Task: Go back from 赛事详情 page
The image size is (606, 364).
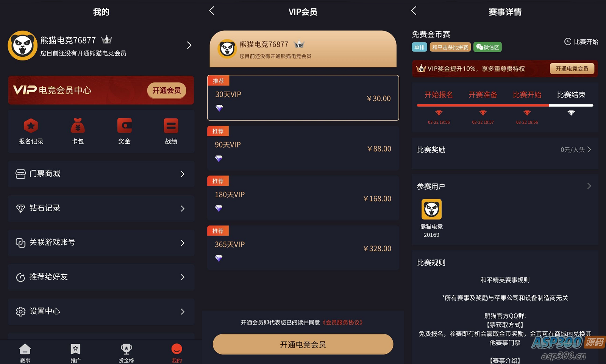Action: 414,11
